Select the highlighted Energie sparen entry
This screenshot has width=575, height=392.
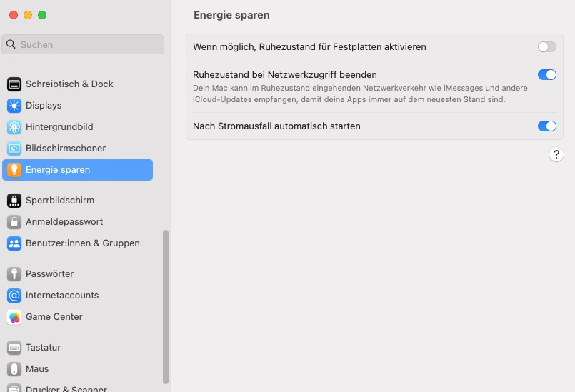[x=77, y=170]
